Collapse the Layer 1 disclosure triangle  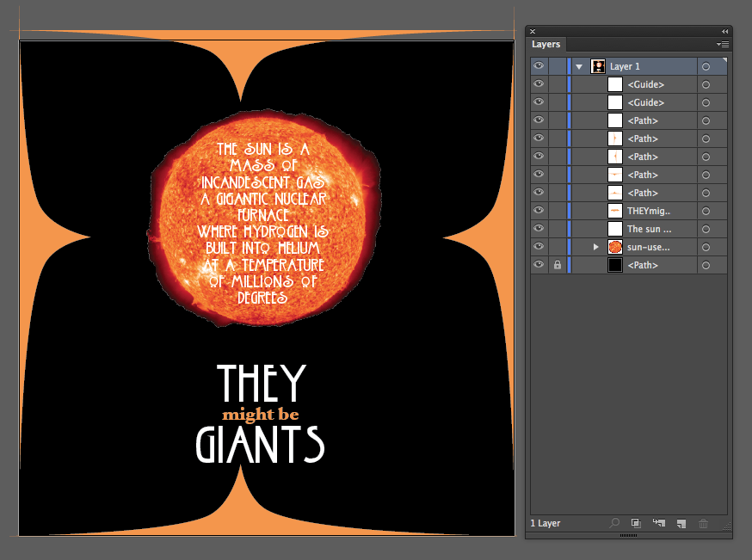(579, 66)
